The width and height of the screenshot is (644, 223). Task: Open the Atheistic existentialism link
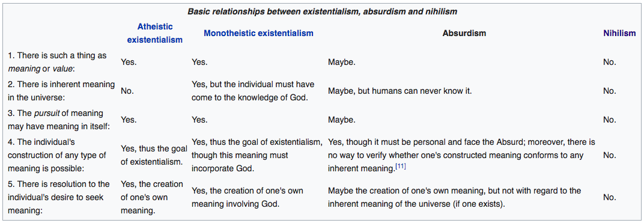tap(154, 33)
